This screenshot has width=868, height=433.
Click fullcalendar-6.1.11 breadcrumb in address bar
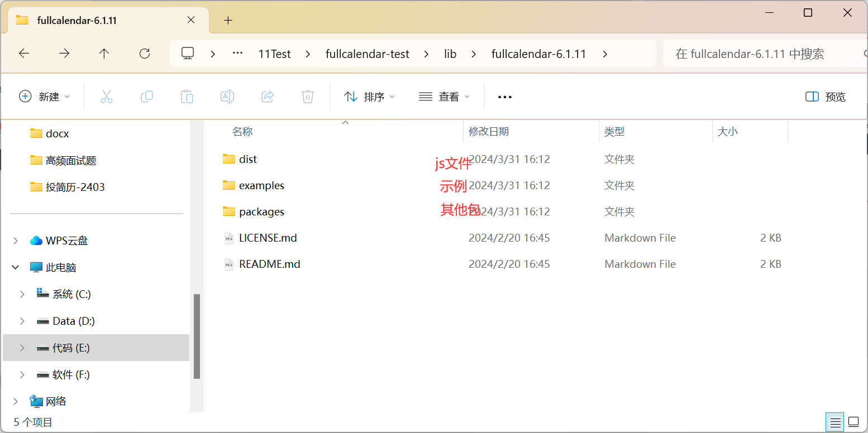538,54
